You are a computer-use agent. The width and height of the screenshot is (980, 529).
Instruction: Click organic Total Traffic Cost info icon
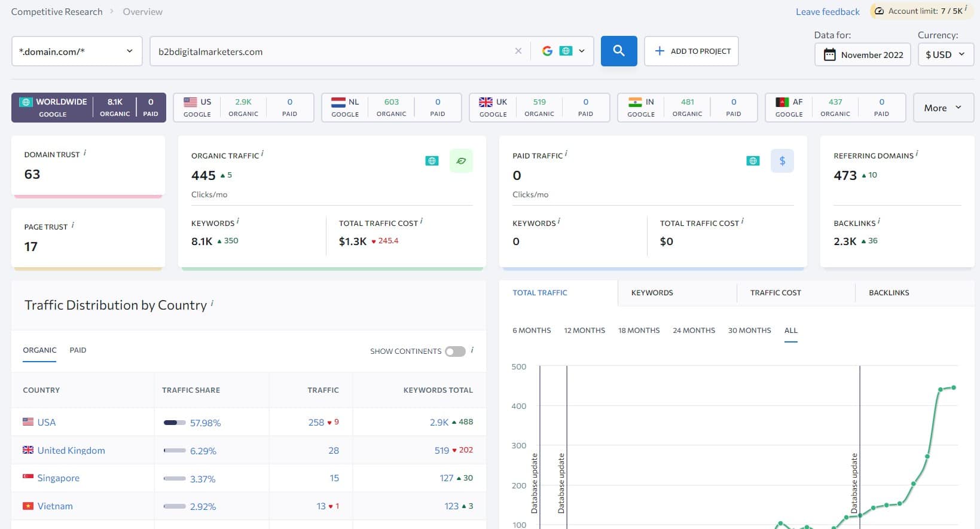click(x=422, y=221)
